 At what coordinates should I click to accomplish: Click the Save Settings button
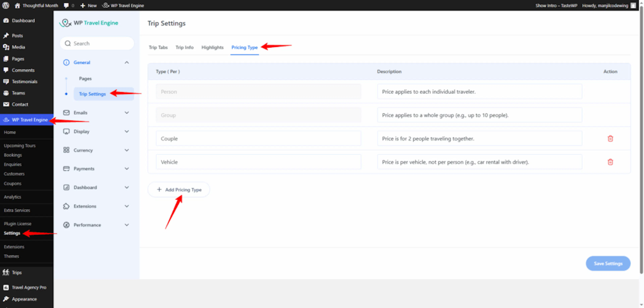tap(608, 263)
